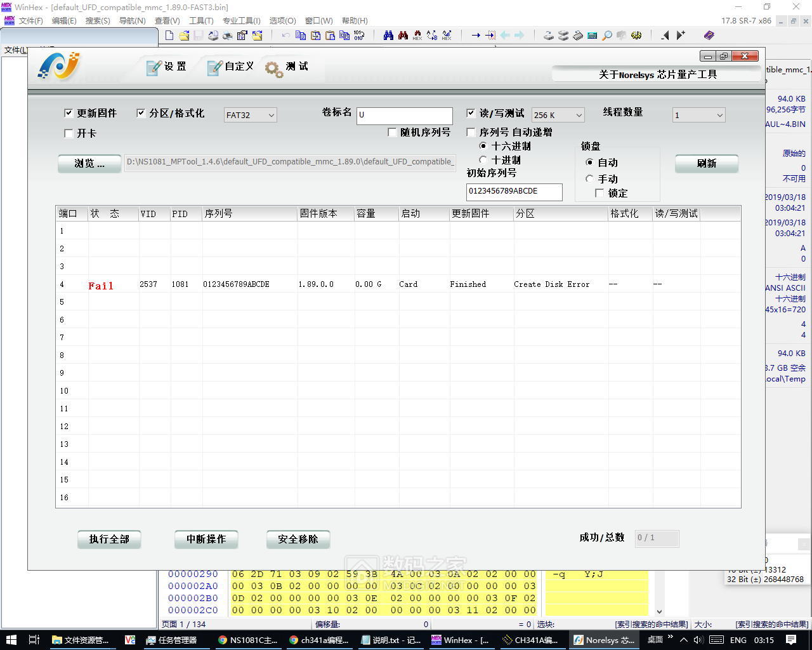The image size is (812, 650).
Task: Enable the 随机序列号 checkbox
Action: (392, 132)
